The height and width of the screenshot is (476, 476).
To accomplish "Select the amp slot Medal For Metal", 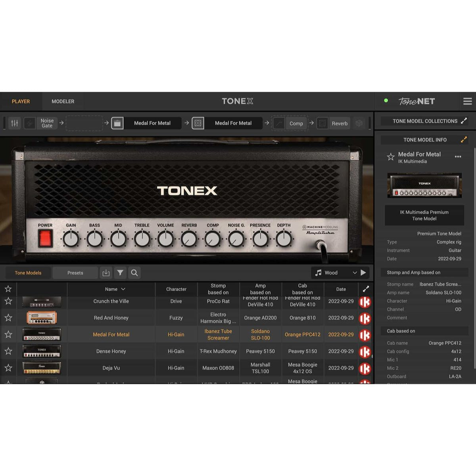I will pos(152,123).
